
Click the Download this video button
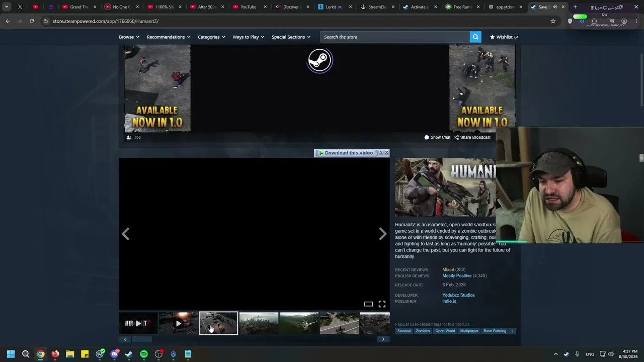pyautogui.click(x=346, y=153)
